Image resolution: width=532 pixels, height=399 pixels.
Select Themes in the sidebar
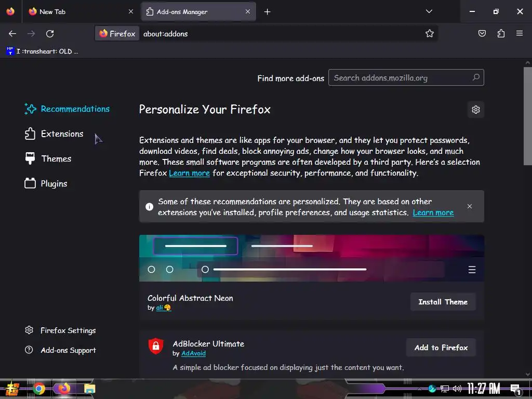tap(48, 158)
